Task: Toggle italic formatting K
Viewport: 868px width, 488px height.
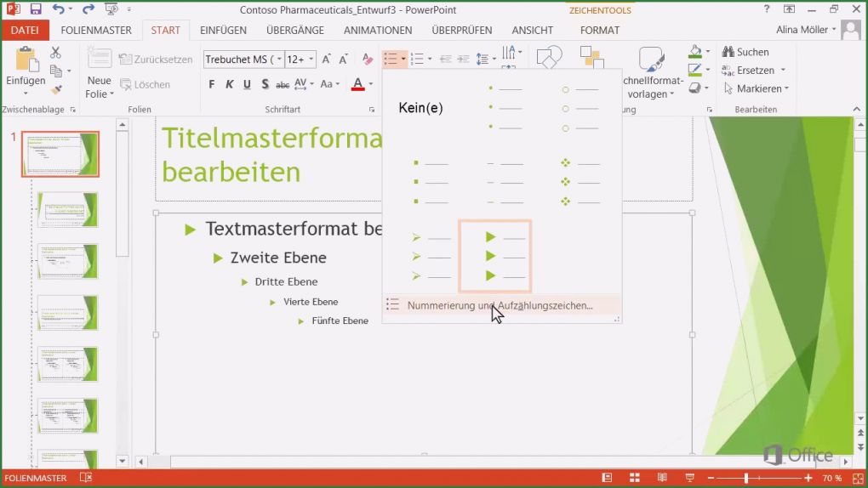Action: pyautogui.click(x=229, y=84)
